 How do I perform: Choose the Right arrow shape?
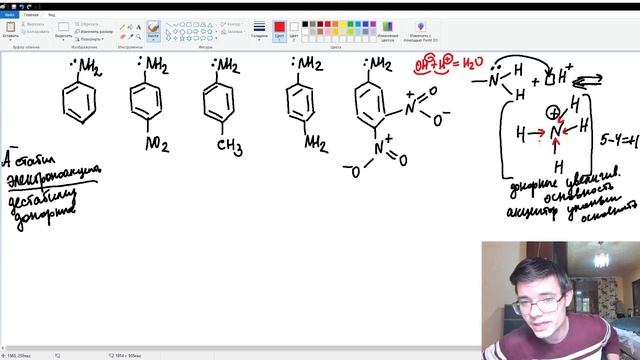pos(196,31)
